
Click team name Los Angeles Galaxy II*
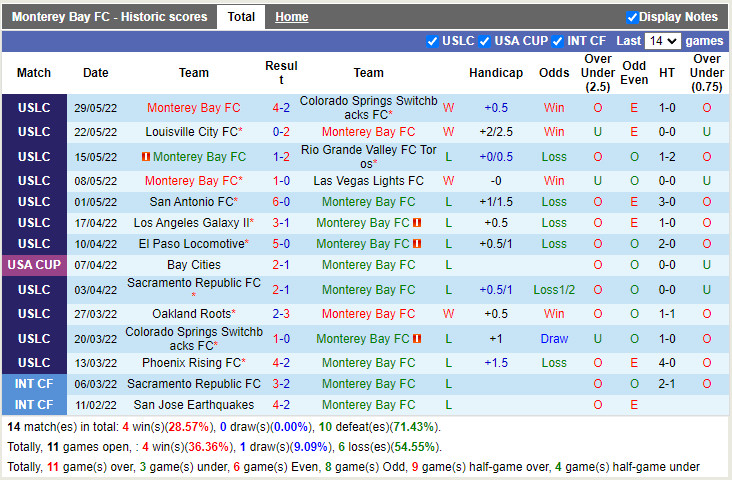[x=194, y=223]
